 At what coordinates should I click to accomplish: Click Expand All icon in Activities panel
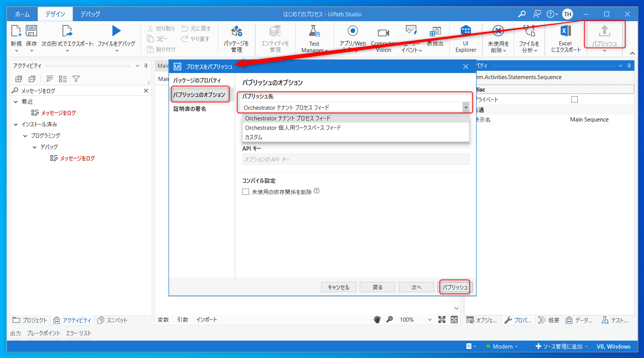[x=19, y=79]
